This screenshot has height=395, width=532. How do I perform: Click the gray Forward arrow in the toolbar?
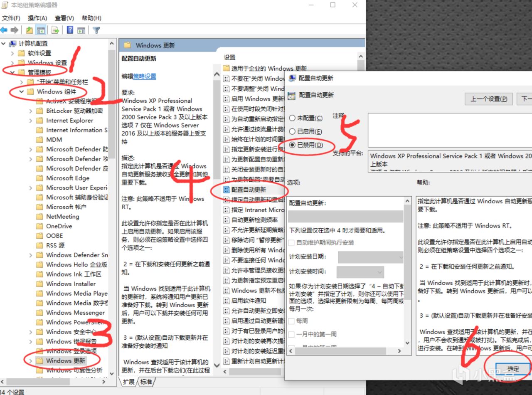click(x=15, y=30)
